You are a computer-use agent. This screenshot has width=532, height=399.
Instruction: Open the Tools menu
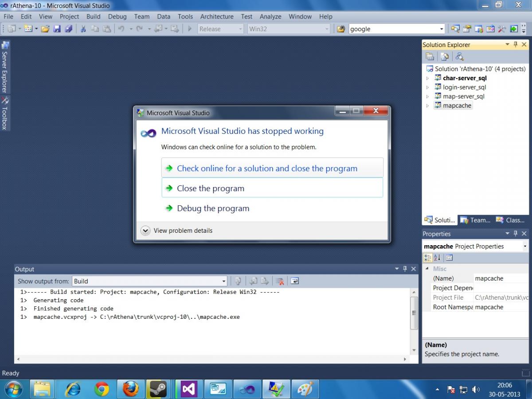[x=185, y=16]
